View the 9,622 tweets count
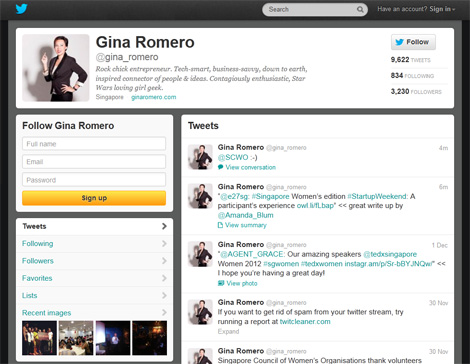Image resolution: width=470 pixels, height=364 pixels. (411, 60)
